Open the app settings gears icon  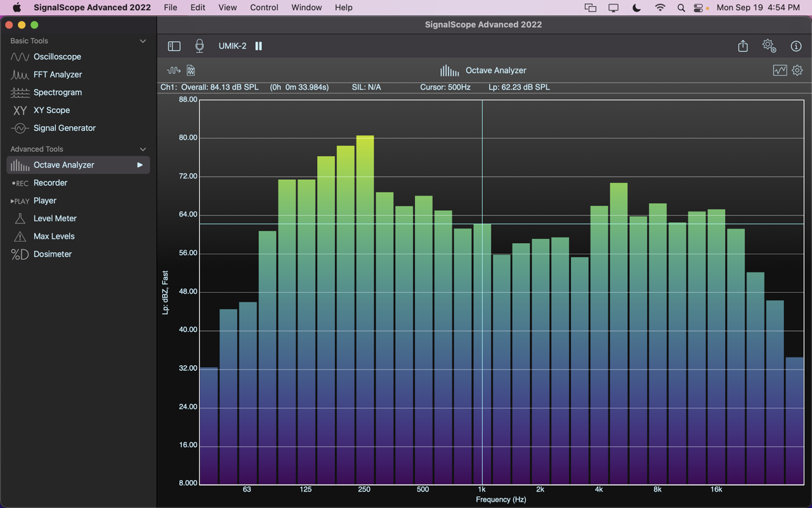pyautogui.click(x=769, y=46)
